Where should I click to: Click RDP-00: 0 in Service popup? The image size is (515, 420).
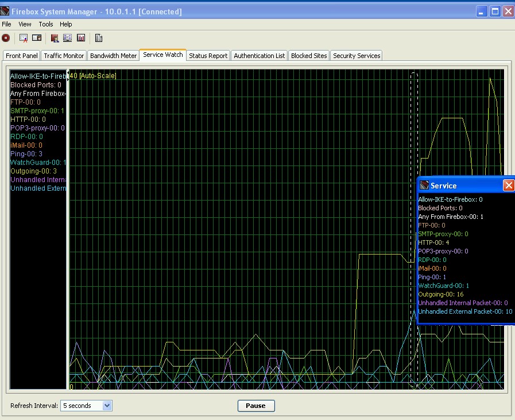pyautogui.click(x=432, y=260)
